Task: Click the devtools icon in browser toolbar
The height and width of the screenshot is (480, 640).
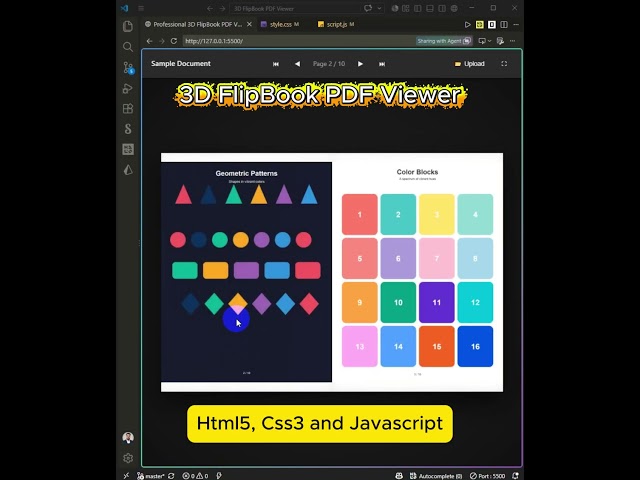Action: [x=500, y=41]
